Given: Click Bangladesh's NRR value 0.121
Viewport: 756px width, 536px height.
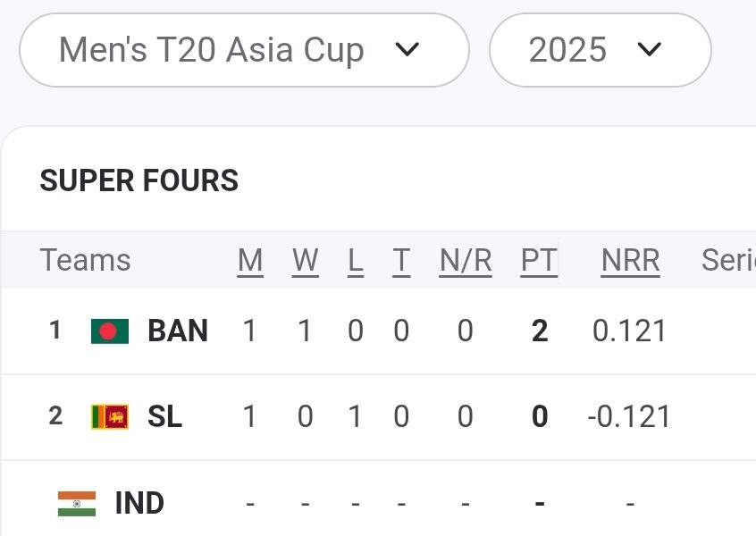Looking at the screenshot, I should pyautogui.click(x=629, y=331).
